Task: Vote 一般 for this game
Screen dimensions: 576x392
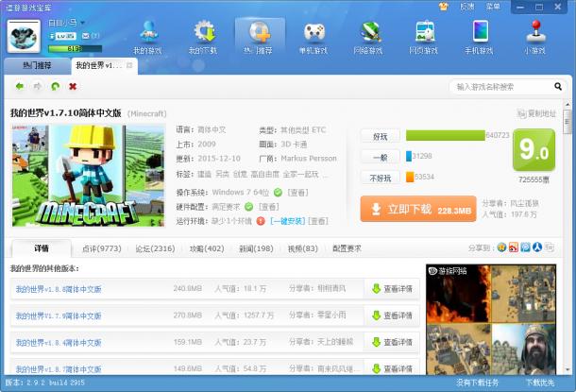Action: tap(381, 157)
